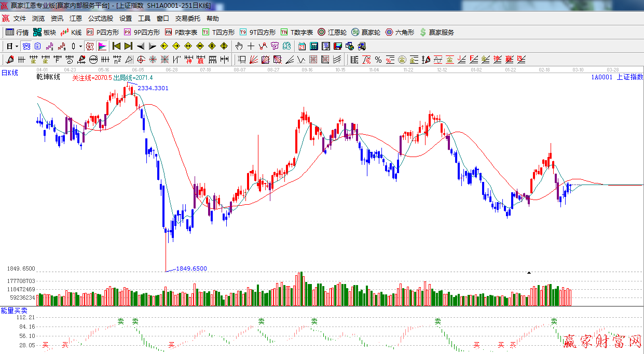Click the 赢家服务 dollar-sign button
The height and width of the screenshot is (354, 644).
click(436, 32)
